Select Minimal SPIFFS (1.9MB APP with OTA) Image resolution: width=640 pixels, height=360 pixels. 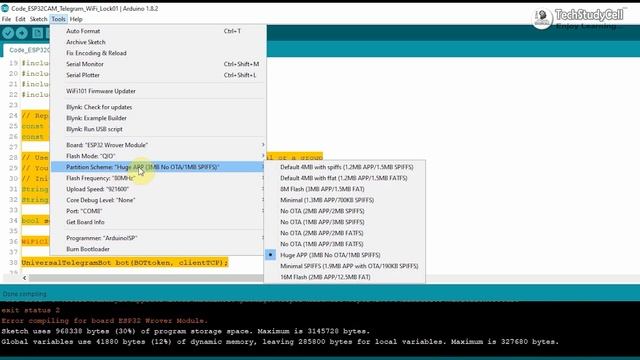[344, 266]
